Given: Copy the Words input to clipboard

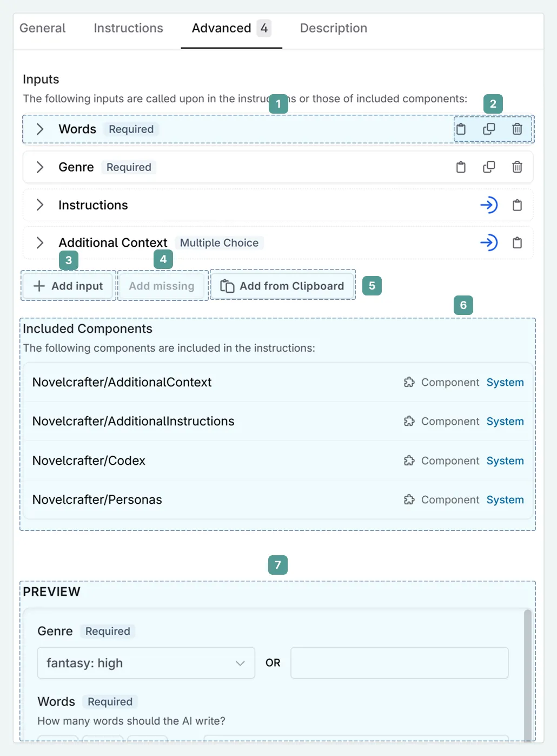Looking at the screenshot, I should (461, 129).
